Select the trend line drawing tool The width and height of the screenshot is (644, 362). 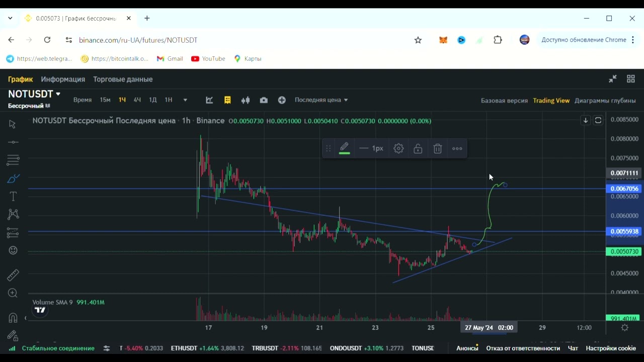(x=13, y=142)
